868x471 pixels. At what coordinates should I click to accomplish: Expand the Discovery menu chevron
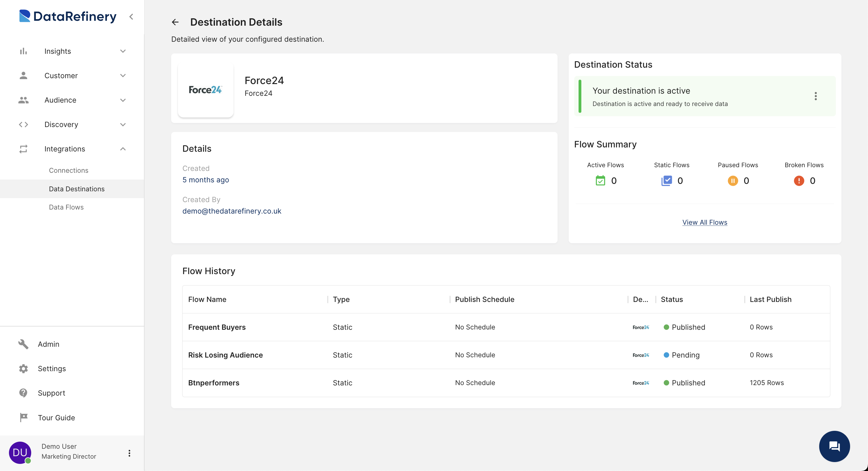click(x=123, y=125)
